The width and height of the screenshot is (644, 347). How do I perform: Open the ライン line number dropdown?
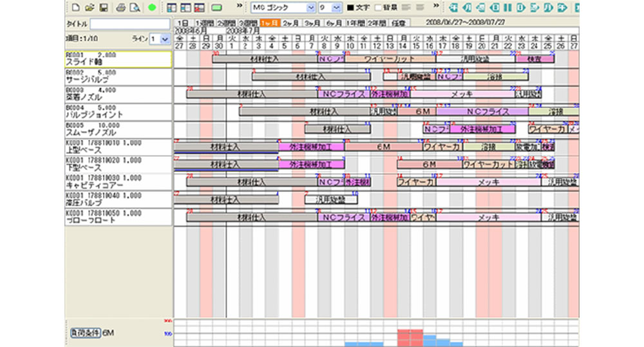click(165, 39)
